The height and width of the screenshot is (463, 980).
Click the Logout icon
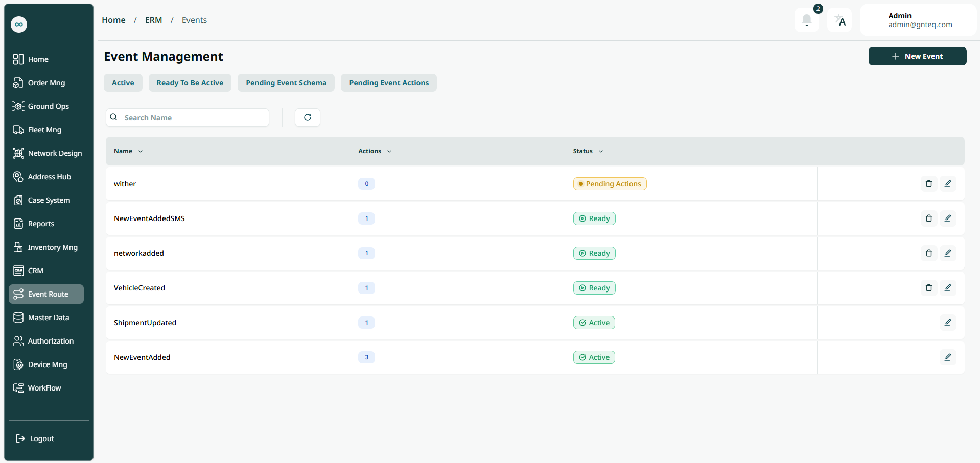(x=20, y=438)
